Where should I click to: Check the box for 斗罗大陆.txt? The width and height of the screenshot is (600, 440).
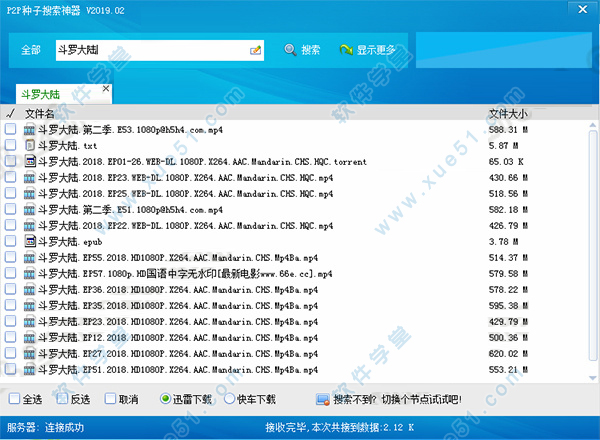(x=11, y=145)
